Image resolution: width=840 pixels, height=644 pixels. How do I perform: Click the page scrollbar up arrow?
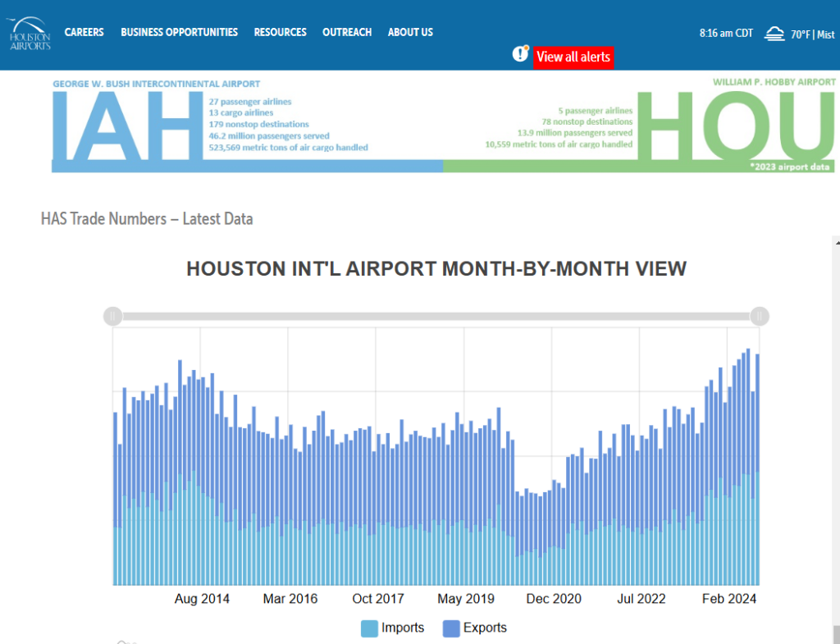pos(837,242)
